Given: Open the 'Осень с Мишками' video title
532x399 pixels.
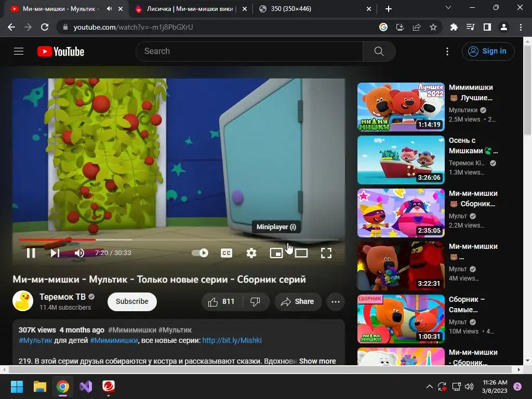Looking at the screenshot, I should click(x=473, y=145).
